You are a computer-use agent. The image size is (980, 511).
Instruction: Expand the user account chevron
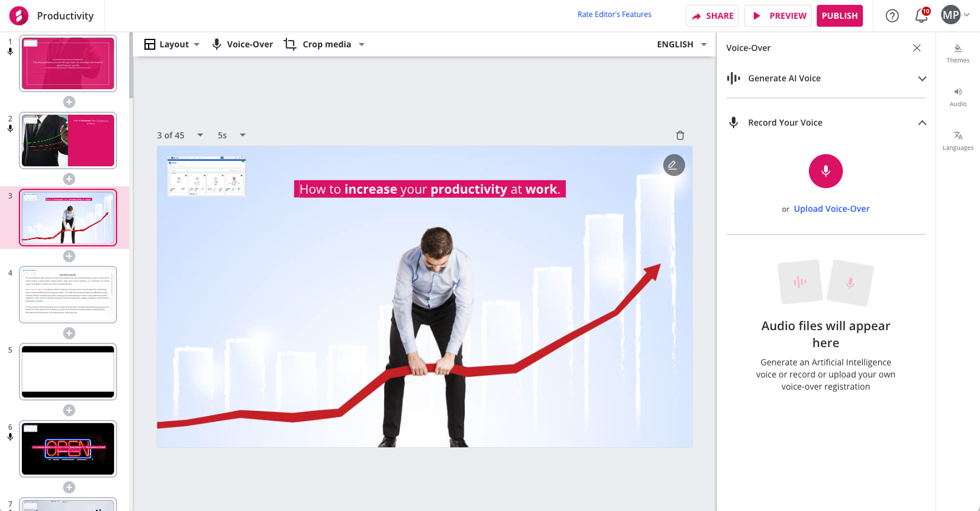point(967,15)
